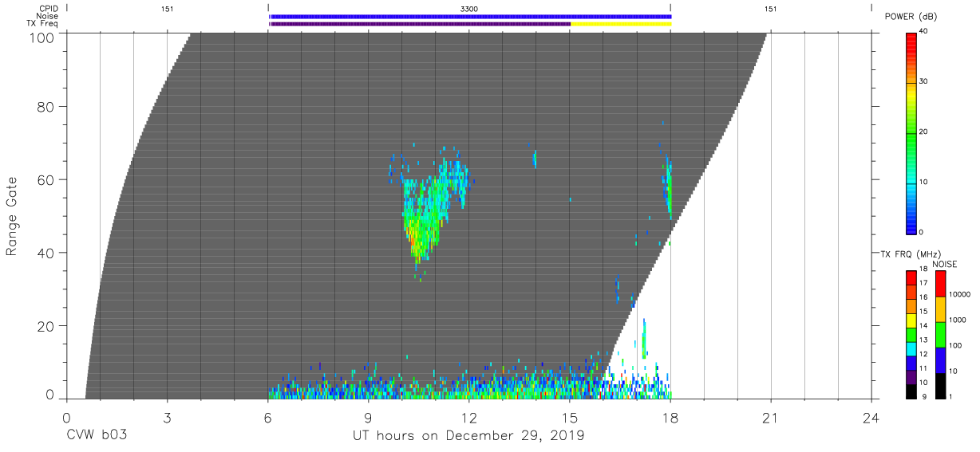Select the 17 label on TX FRQ scale
This screenshot has width=980, height=452.
[923, 283]
